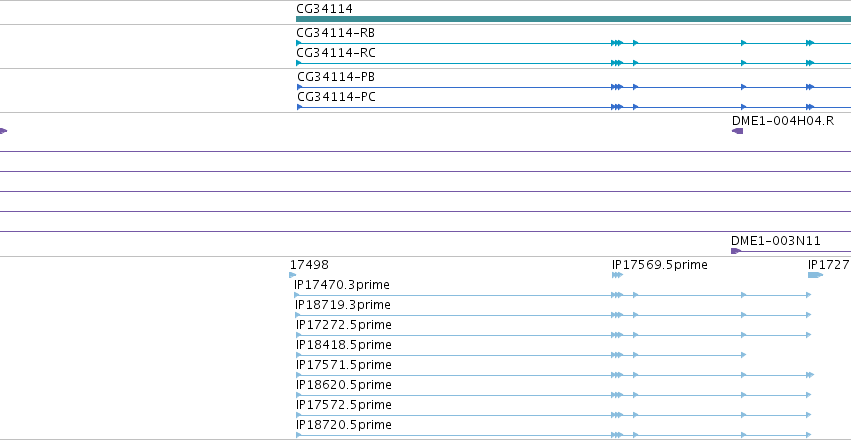The height and width of the screenshot is (440, 851).
Task: Click the IP17569.5prime triple-arrow glyph
Action: tap(617, 275)
